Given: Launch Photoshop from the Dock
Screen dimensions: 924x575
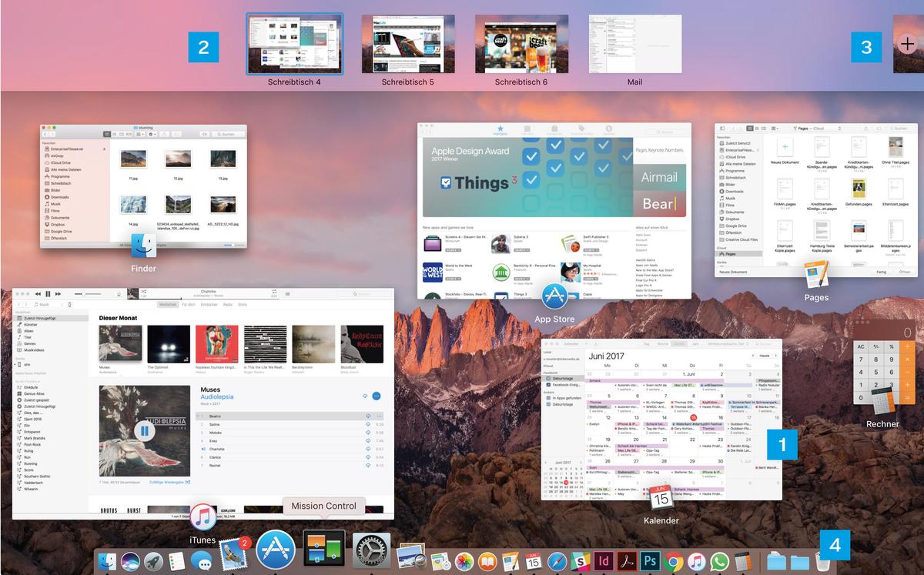Looking at the screenshot, I should pyautogui.click(x=649, y=562).
